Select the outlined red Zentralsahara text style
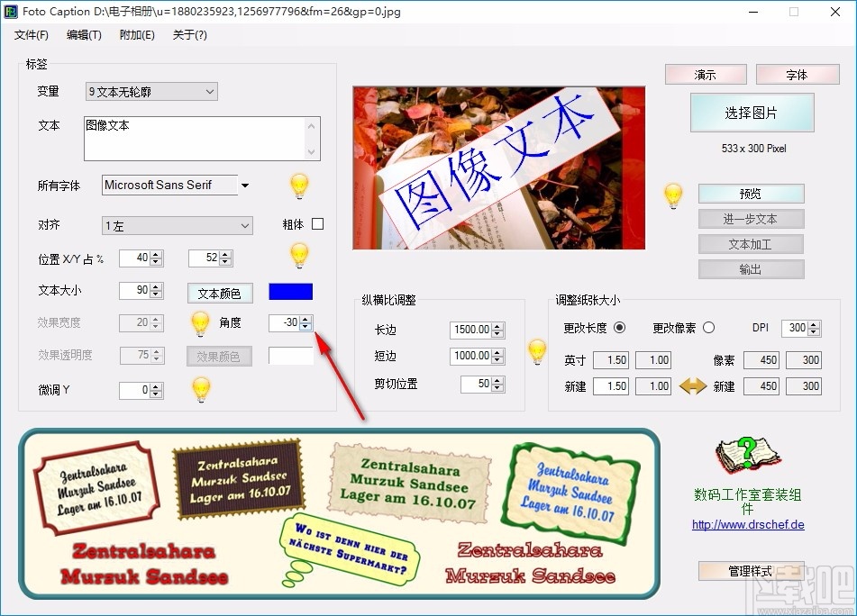Image resolution: width=857 pixels, height=616 pixels. click(x=530, y=563)
